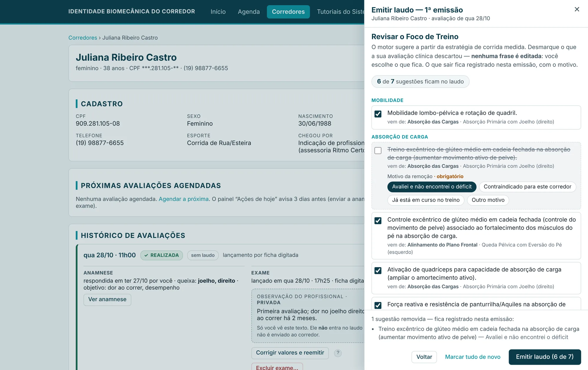
Task: Click Excluir exame button
Action: tap(277, 367)
